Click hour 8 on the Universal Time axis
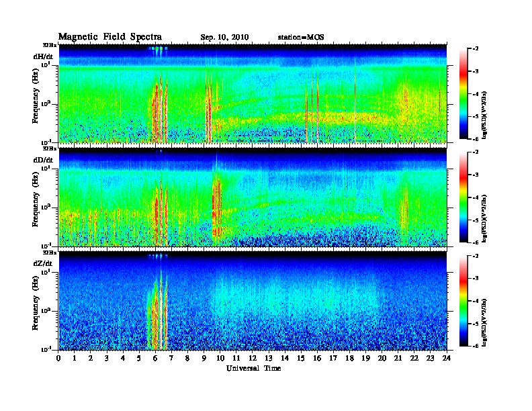This screenshot has height=411, width=532. (187, 359)
